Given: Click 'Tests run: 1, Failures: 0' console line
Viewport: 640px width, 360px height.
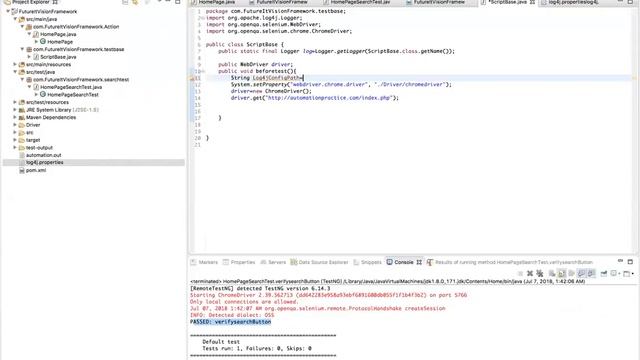Looking at the screenshot, I should (257, 349).
